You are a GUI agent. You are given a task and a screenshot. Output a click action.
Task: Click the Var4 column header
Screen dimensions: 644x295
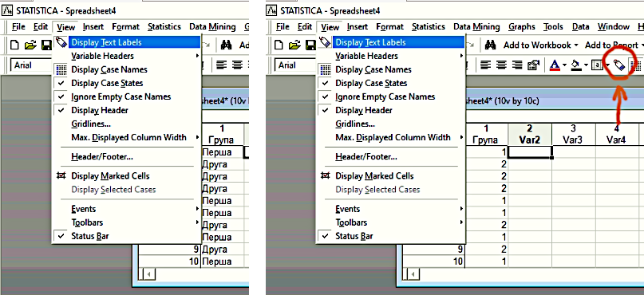[616, 134]
